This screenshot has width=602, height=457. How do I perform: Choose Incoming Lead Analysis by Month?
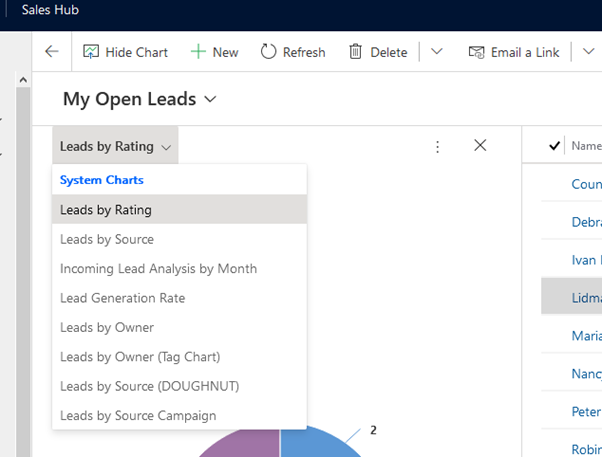pyautogui.click(x=158, y=268)
